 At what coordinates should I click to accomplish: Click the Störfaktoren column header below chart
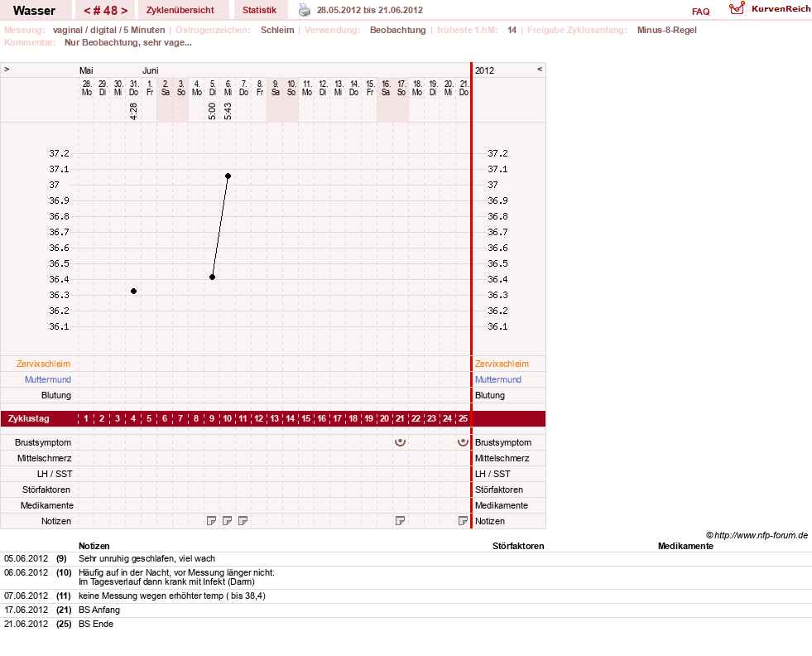(x=518, y=546)
